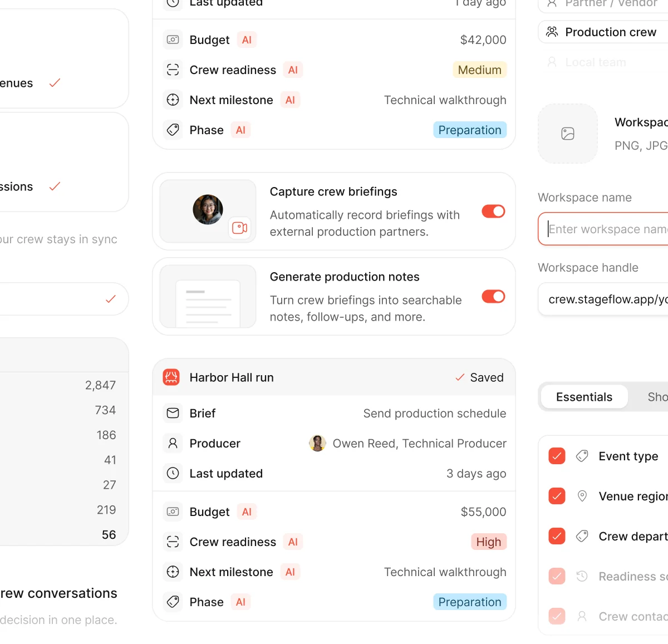This screenshot has height=644, width=668.
Task: Click the Harbor Hall Budget banknote icon
Action: coord(173,512)
